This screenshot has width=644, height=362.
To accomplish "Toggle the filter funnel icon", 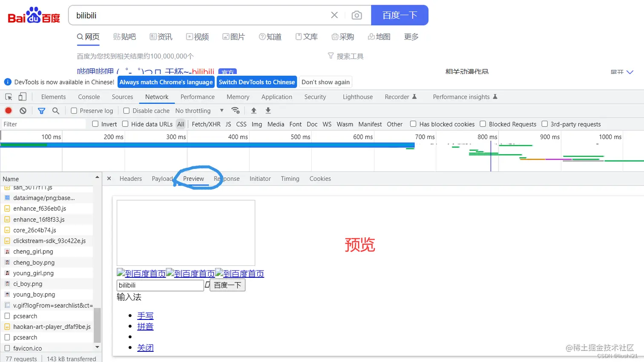I will pyautogui.click(x=41, y=111).
